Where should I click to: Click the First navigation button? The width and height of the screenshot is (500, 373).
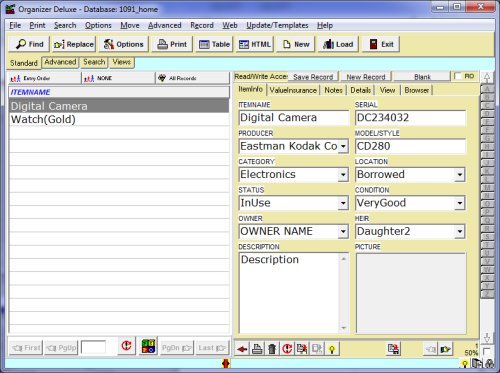pyautogui.click(x=26, y=348)
